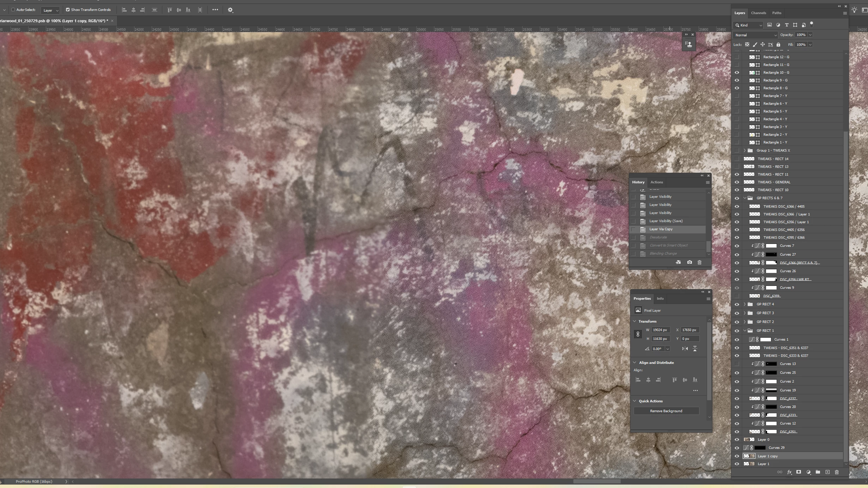Open the options bar gear settings

click(x=230, y=10)
